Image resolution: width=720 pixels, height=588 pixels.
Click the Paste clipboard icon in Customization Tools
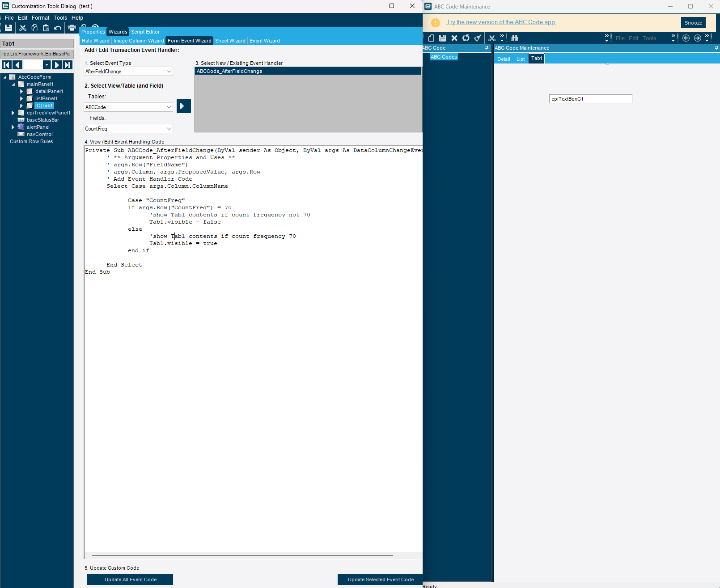46,28
